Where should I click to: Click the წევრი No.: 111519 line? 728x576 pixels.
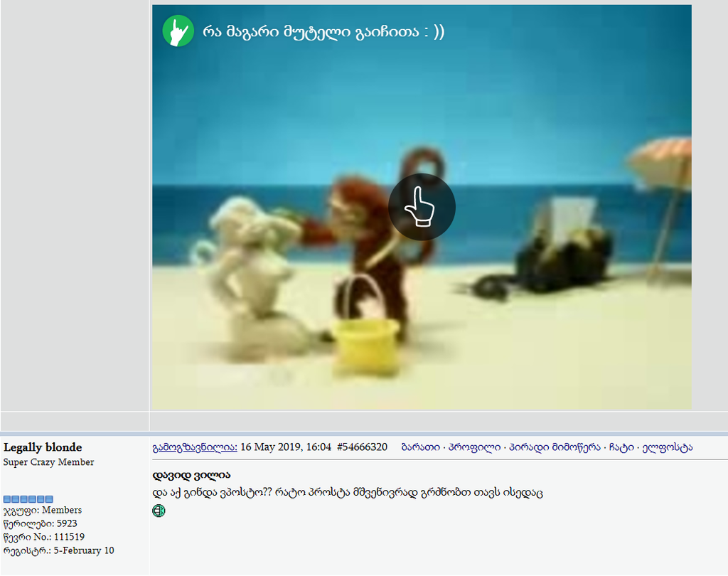pyautogui.click(x=44, y=537)
